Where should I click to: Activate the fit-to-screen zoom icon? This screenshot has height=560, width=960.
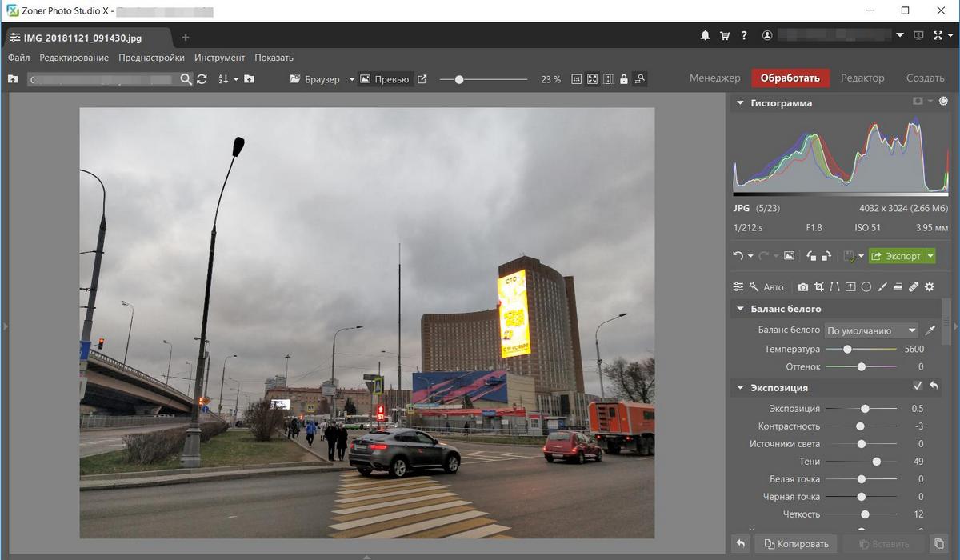point(592,78)
